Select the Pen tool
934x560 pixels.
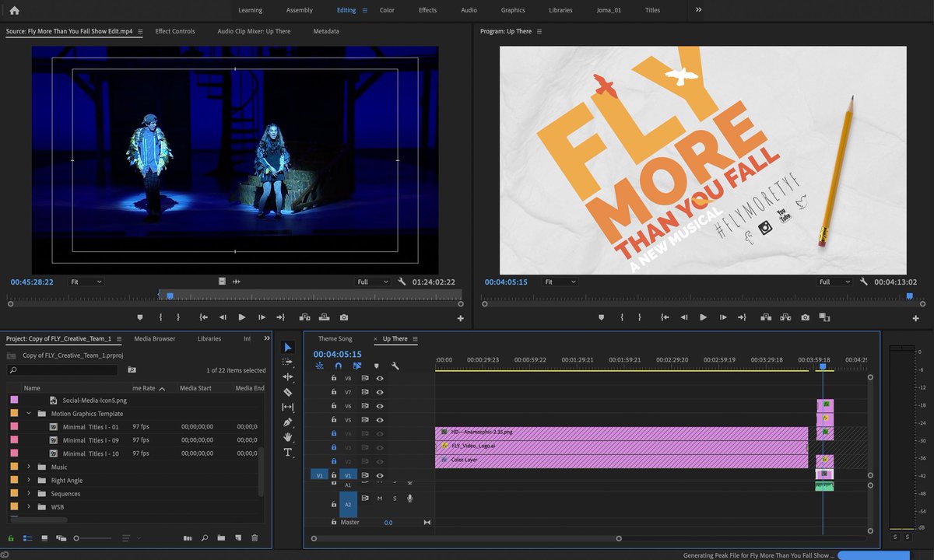click(288, 422)
